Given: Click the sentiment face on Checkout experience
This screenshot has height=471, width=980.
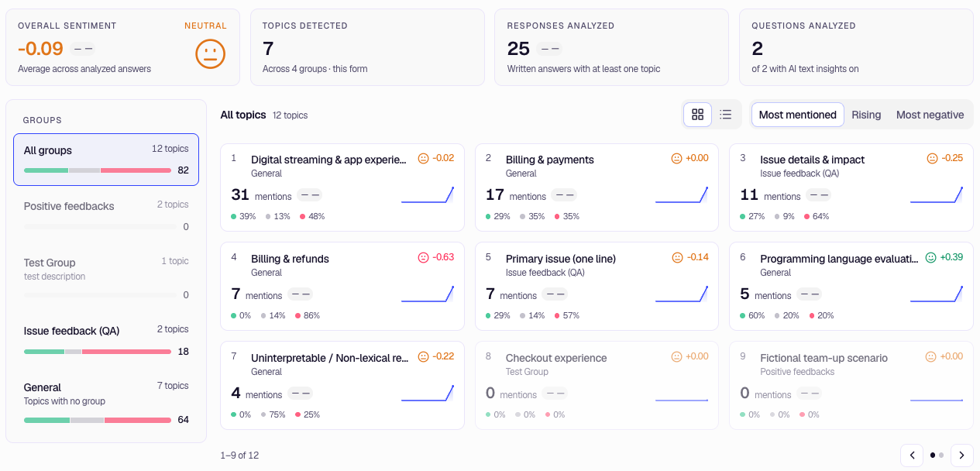Looking at the screenshot, I should [x=676, y=356].
